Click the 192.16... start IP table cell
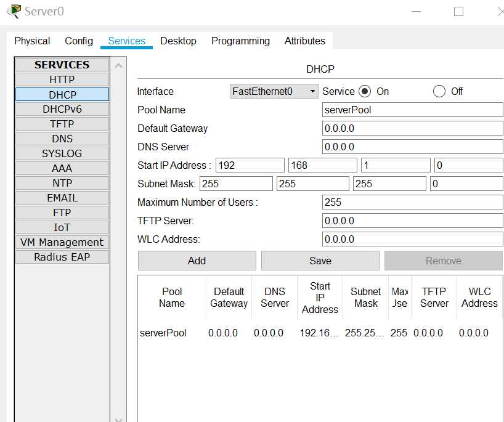Screen dimensions: 504x422 tap(319, 333)
